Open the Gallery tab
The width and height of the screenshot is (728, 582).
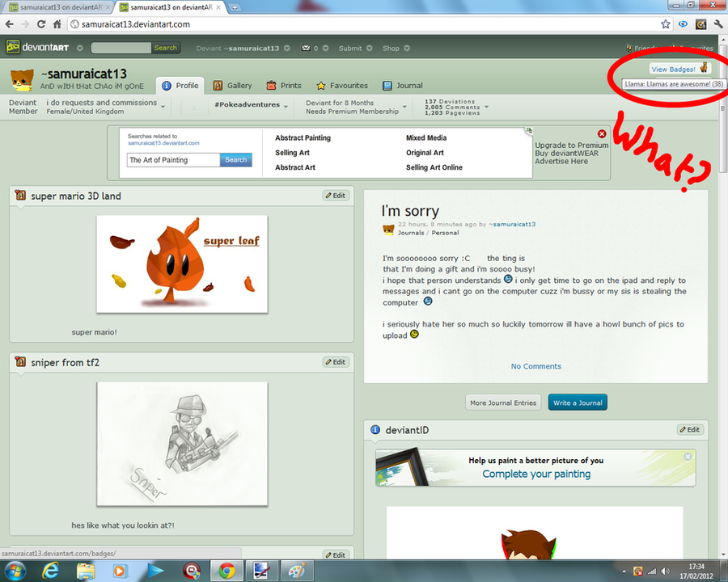coord(233,86)
